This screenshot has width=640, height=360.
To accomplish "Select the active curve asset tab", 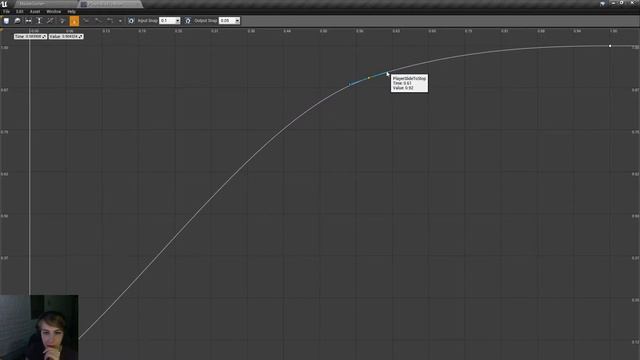I will tap(110, 4).
